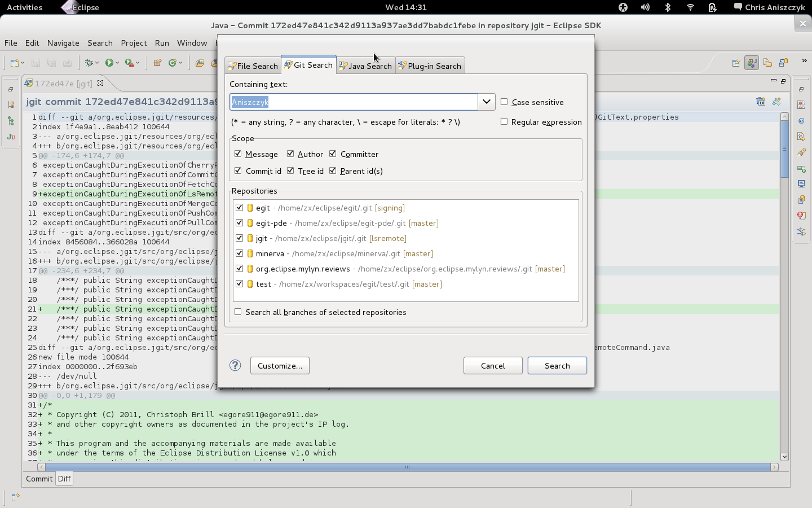Switch to the File Search tab
The height and width of the screenshot is (508, 812).
tap(253, 65)
